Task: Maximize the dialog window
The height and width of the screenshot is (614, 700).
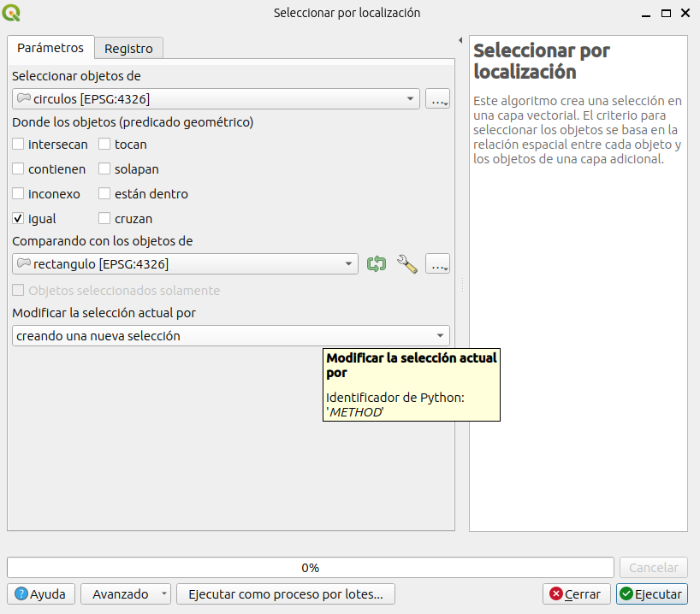Action: [664, 13]
